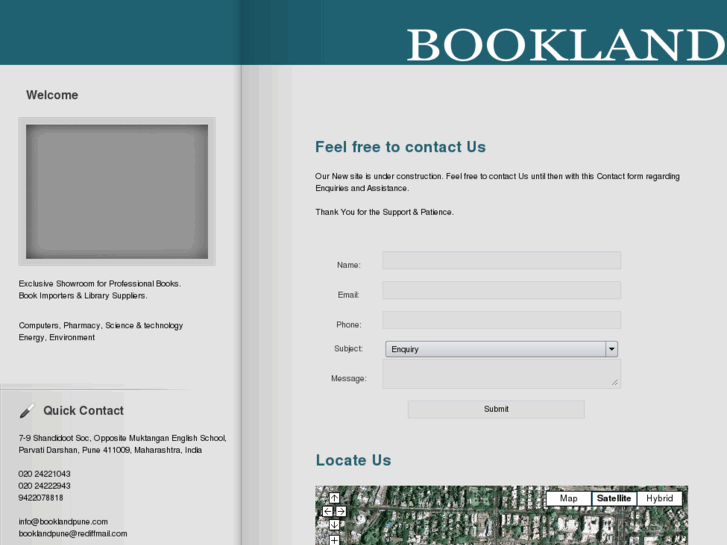Switch map view to Hybrid

pos(659,498)
